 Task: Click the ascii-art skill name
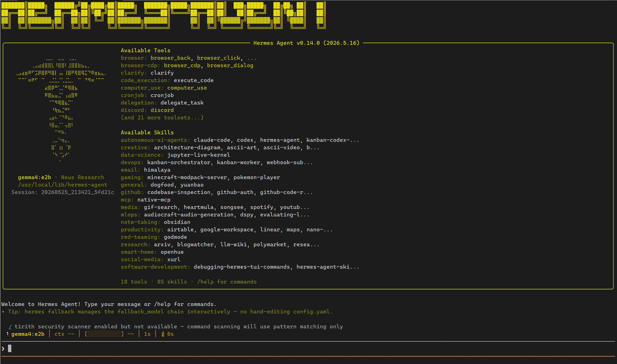point(242,147)
